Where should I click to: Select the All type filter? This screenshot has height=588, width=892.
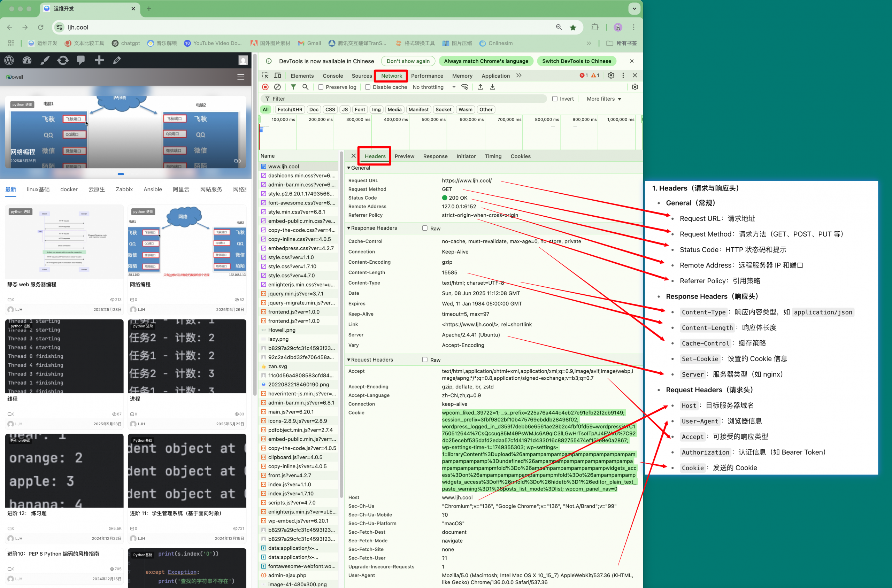266,109
